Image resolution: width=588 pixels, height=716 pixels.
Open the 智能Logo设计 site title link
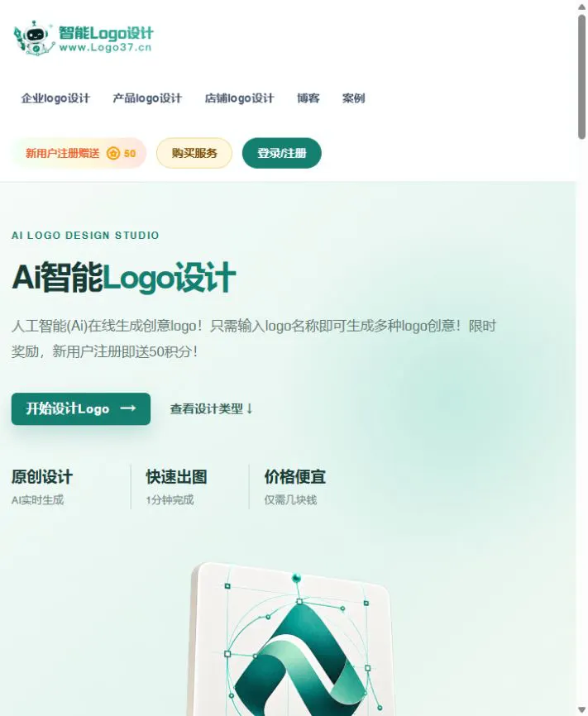pos(106,33)
